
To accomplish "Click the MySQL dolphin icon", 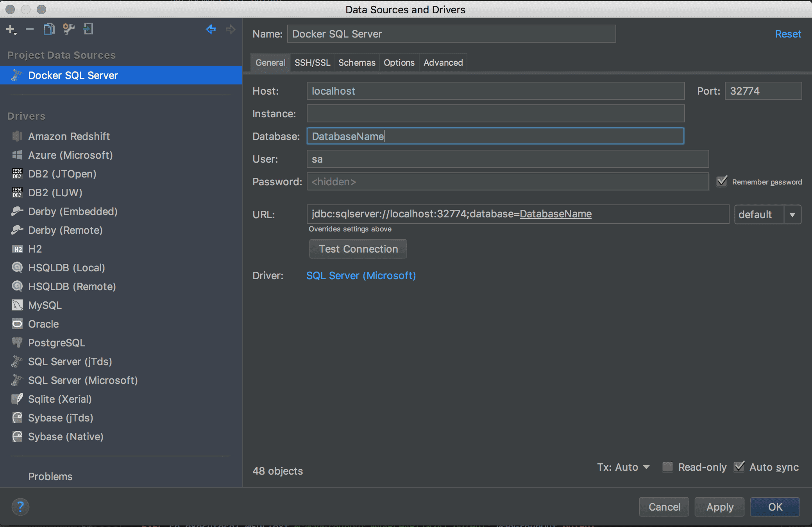I will 17,305.
